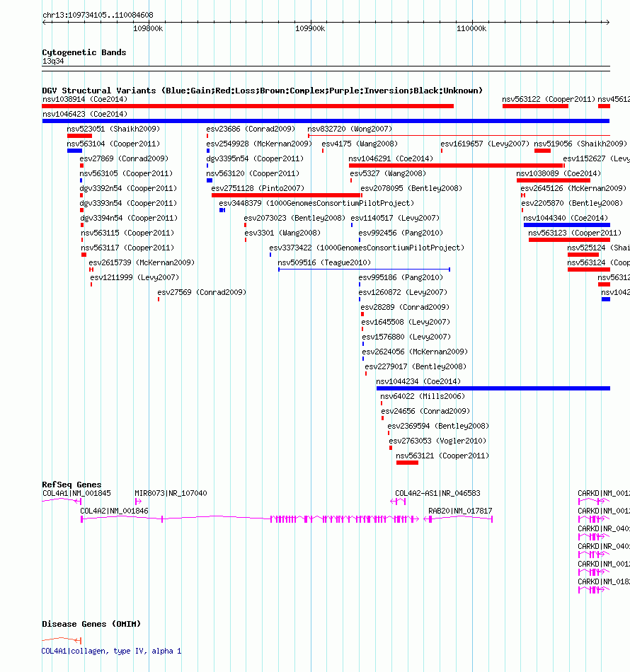The height and width of the screenshot is (672, 630).
Task: Select the nsv1046291 (Coe2014) red bar
Action: point(456,166)
